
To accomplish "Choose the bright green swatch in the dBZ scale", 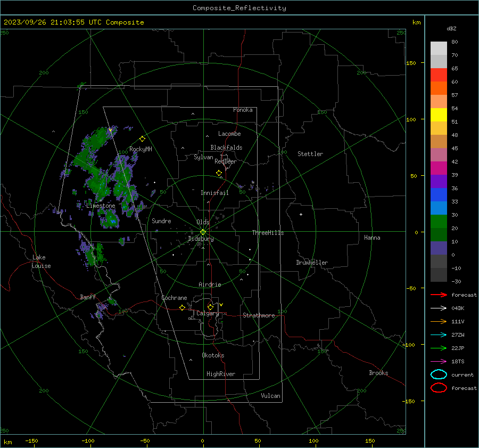I will click(439, 221).
